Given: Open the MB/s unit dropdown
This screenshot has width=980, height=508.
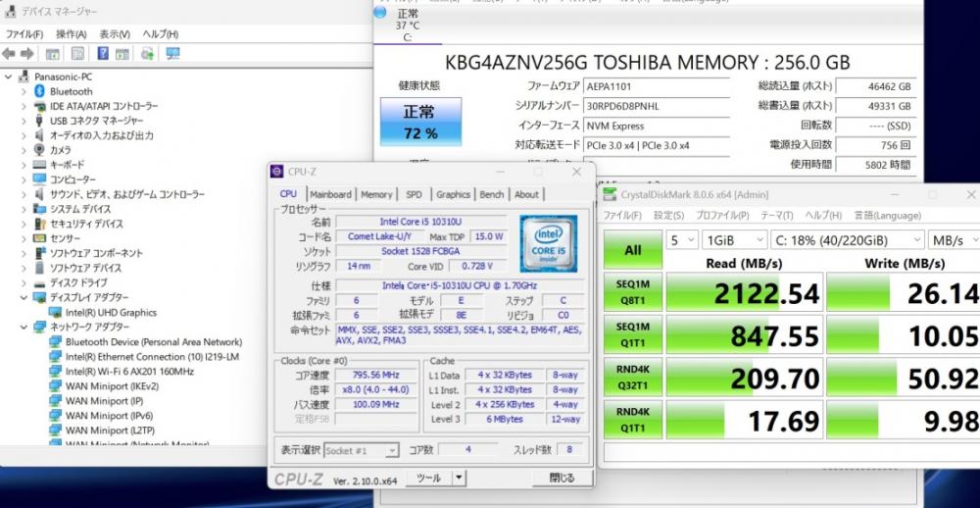Looking at the screenshot, I should [954, 239].
